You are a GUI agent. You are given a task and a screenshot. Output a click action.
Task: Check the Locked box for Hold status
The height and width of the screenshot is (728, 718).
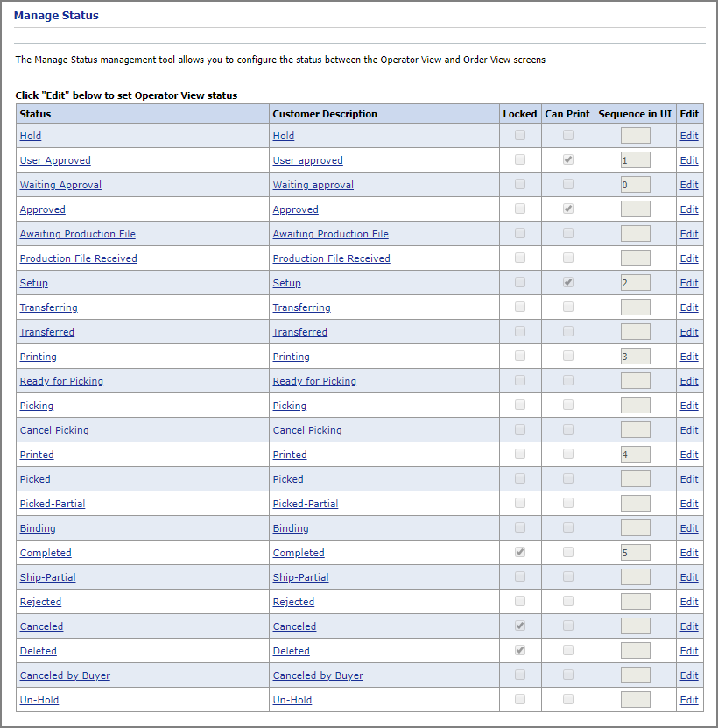520,135
